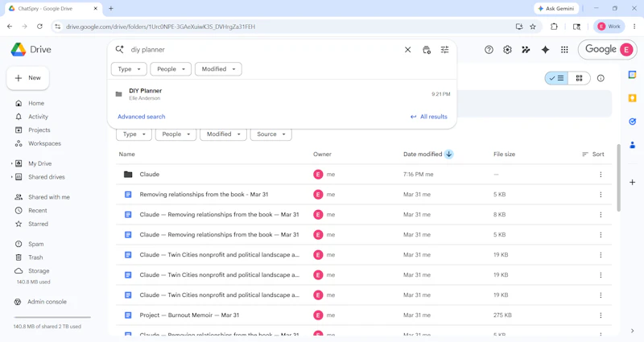Open Admin console
The width and height of the screenshot is (644, 342).
tap(47, 302)
